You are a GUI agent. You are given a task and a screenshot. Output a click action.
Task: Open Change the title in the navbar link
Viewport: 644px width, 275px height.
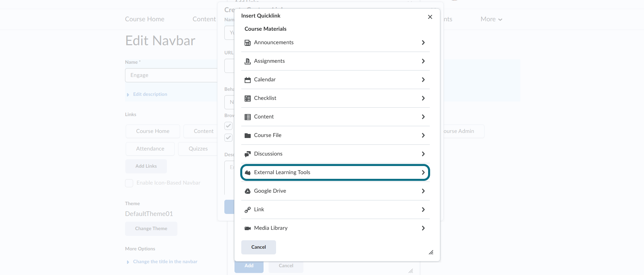165,262
